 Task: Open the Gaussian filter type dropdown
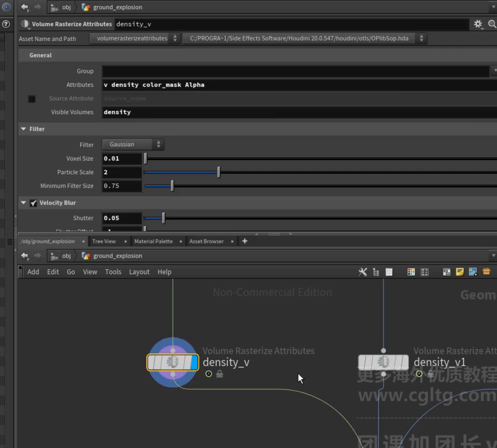point(133,144)
